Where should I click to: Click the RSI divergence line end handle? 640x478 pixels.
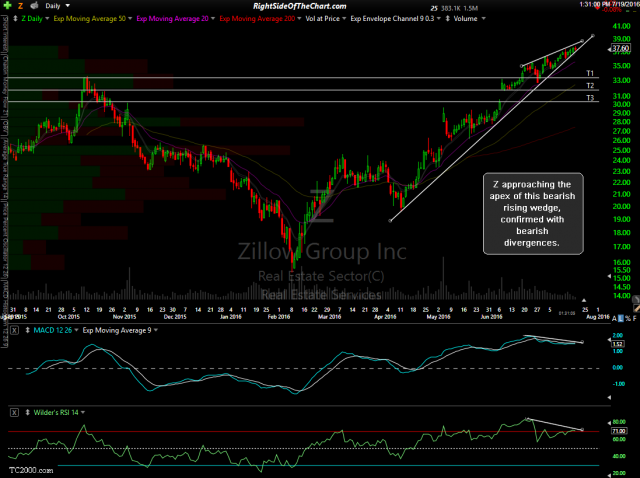coord(582,429)
